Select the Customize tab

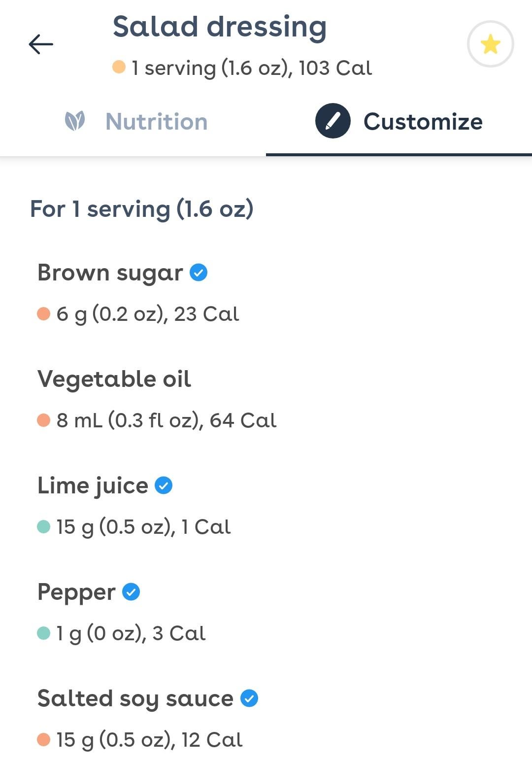tap(423, 122)
